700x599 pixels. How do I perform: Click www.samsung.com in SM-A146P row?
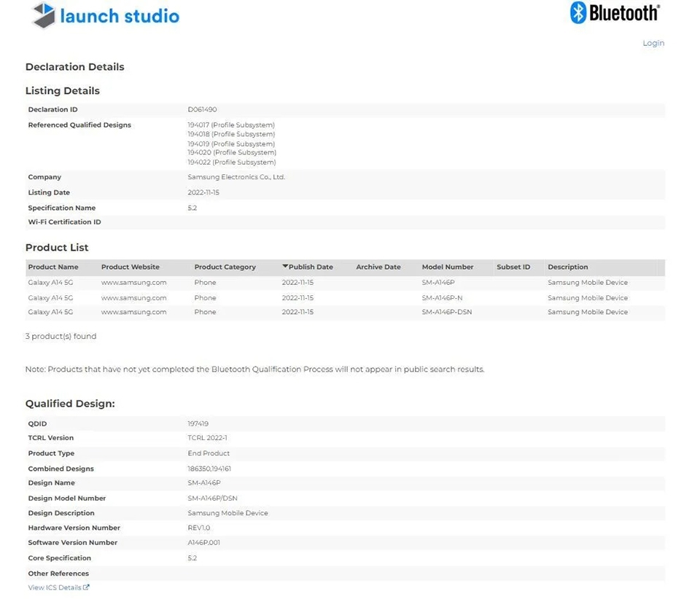click(134, 282)
